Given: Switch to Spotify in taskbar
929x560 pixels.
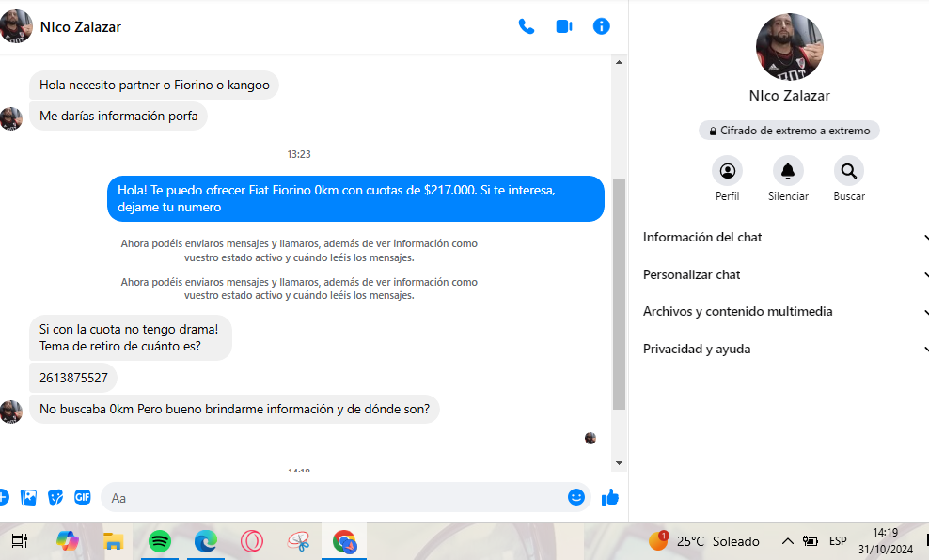Looking at the screenshot, I should click(159, 541).
